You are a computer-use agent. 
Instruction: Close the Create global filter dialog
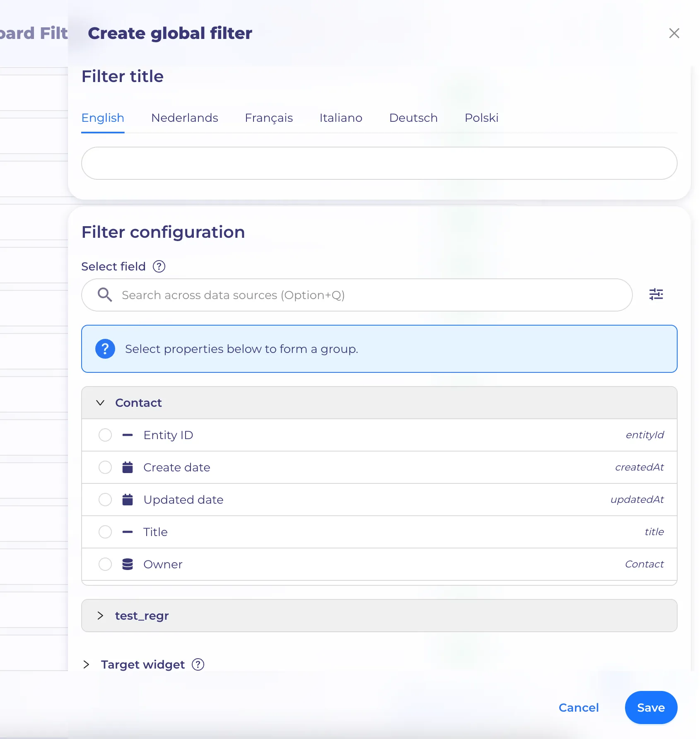[674, 33]
